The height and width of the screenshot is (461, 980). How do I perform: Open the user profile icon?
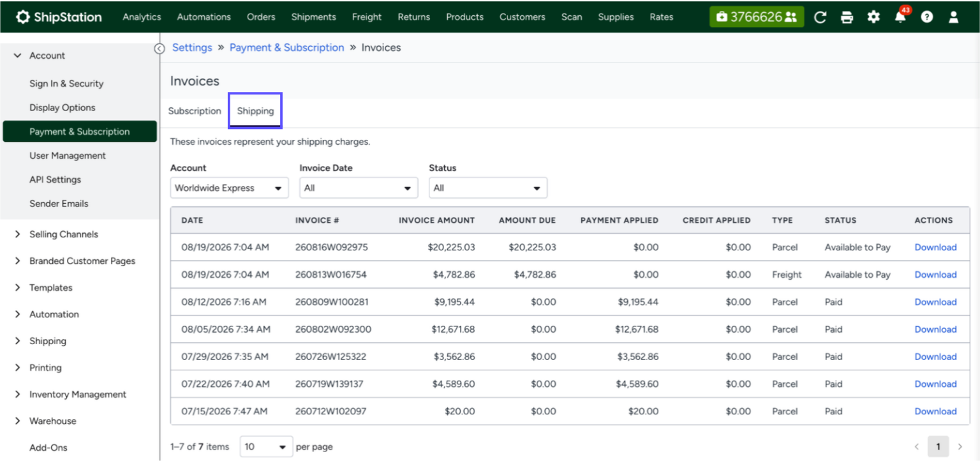pos(953,17)
